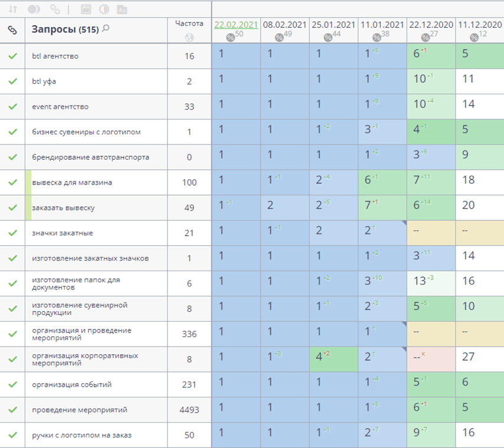Click checkmark icon for ручки с логотипом на заказ
Viewport: 504px width, 448px height.
tap(12, 435)
